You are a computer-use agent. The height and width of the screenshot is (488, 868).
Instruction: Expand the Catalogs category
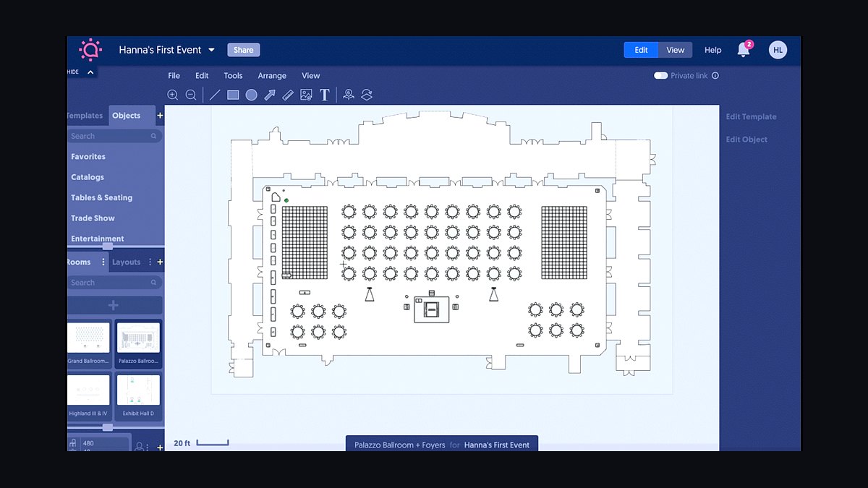coord(88,177)
